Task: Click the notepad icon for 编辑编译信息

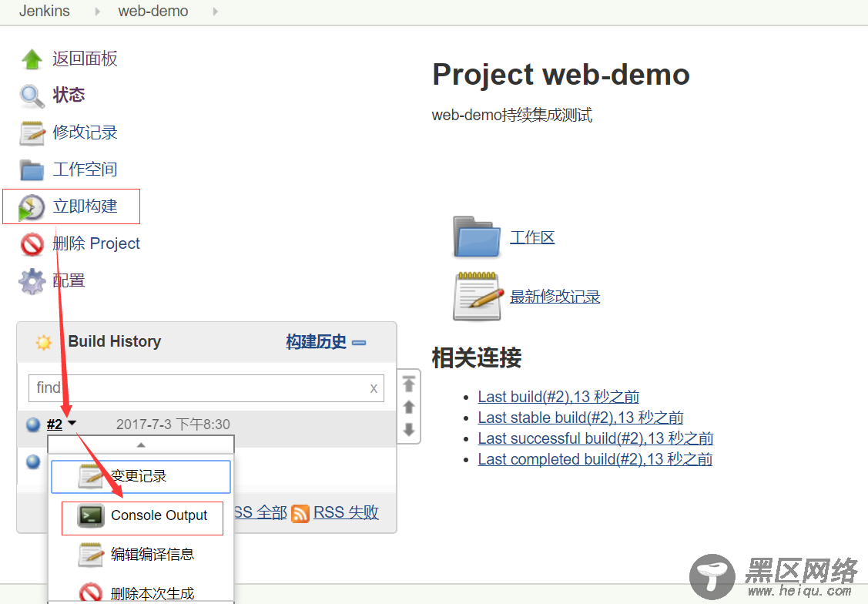Action: [x=92, y=555]
